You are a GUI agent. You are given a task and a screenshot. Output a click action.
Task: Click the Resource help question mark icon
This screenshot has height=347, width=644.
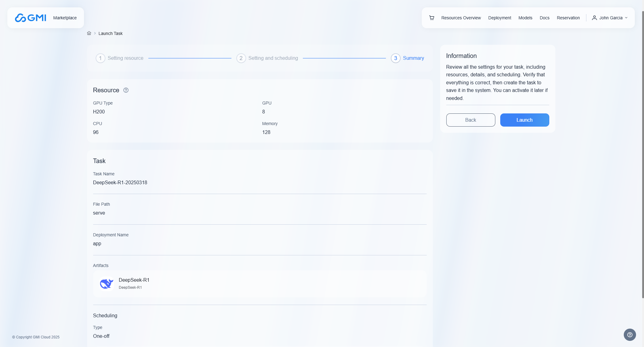coord(126,90)
